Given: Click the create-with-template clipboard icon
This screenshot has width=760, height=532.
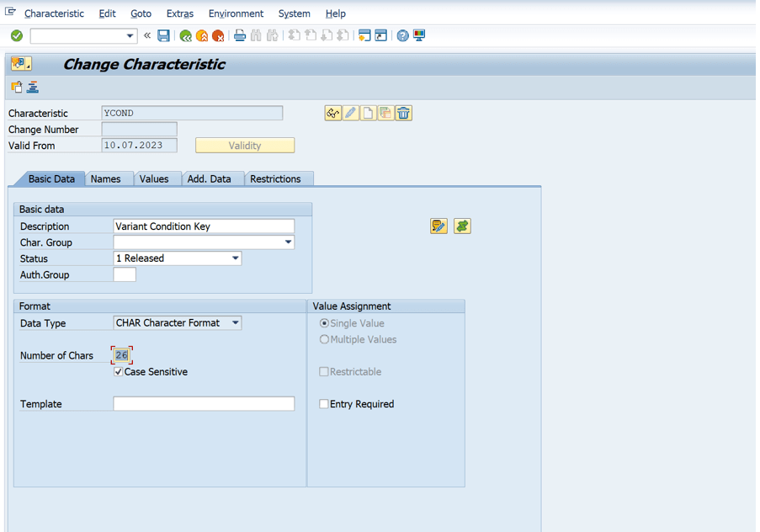Looking at the screenshot, I should 17,88.
